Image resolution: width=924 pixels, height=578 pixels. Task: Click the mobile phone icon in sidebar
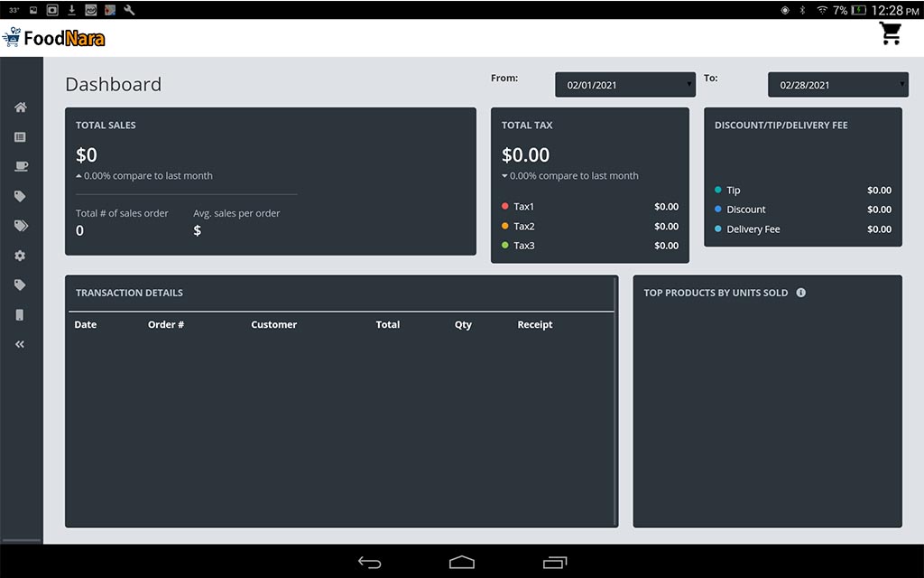20,315
